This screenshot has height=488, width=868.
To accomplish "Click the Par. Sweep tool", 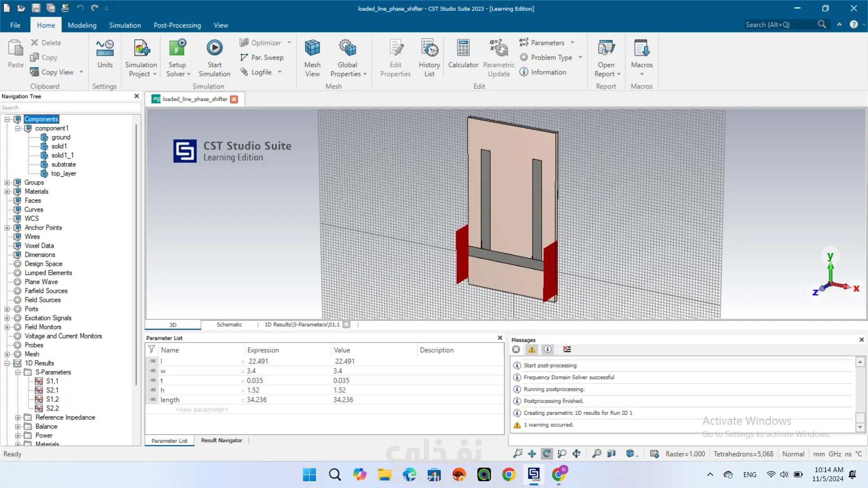I will [x=262, y=57].
